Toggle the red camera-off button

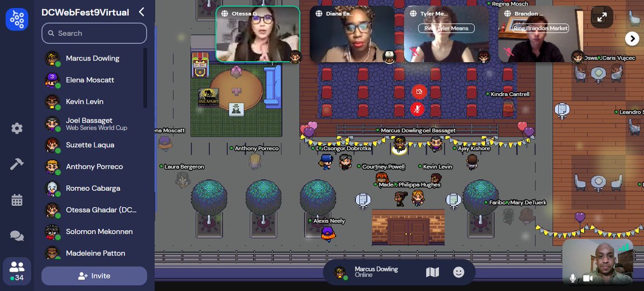[419, 92]
